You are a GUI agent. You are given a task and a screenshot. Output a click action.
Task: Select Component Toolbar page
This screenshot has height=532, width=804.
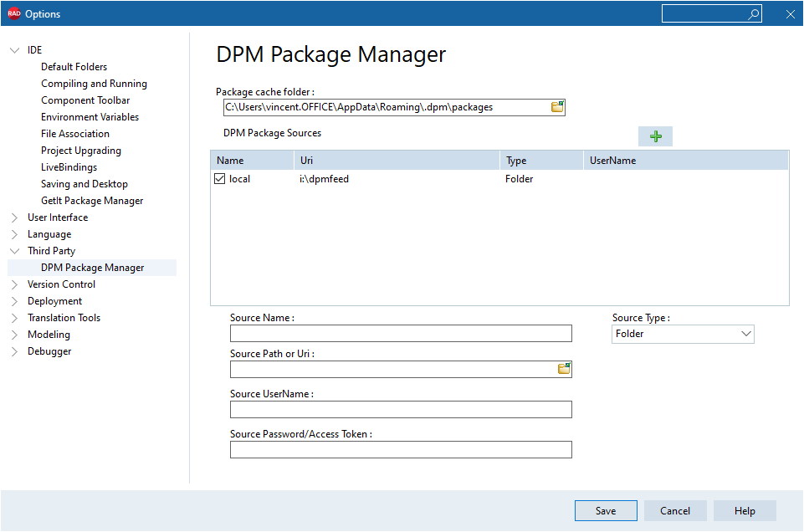click(x=85, y=100)
